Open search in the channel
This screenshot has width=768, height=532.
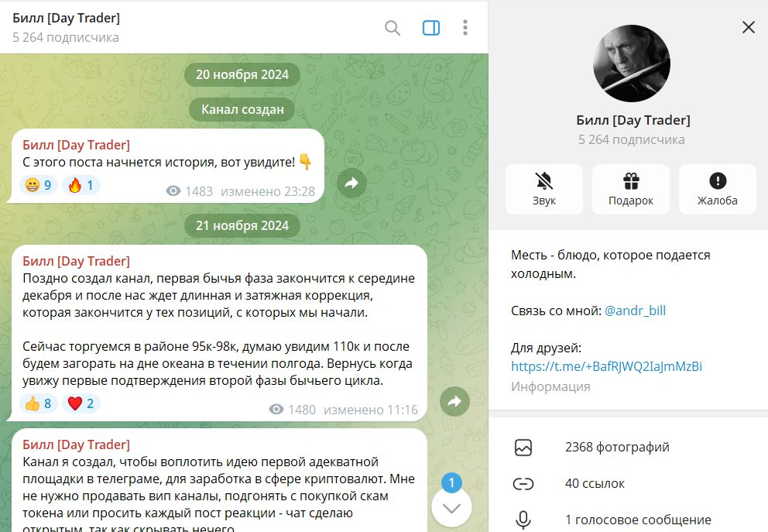point(393,28)
